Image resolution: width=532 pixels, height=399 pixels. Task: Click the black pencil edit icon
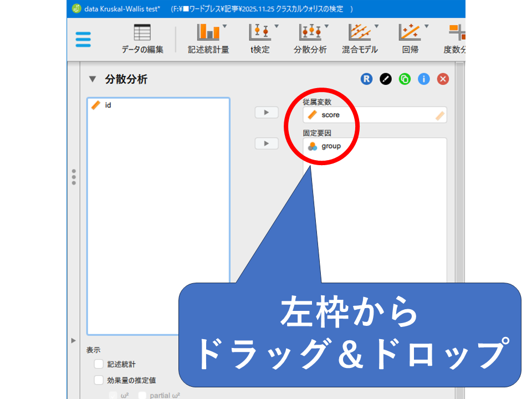click(386, 79)
